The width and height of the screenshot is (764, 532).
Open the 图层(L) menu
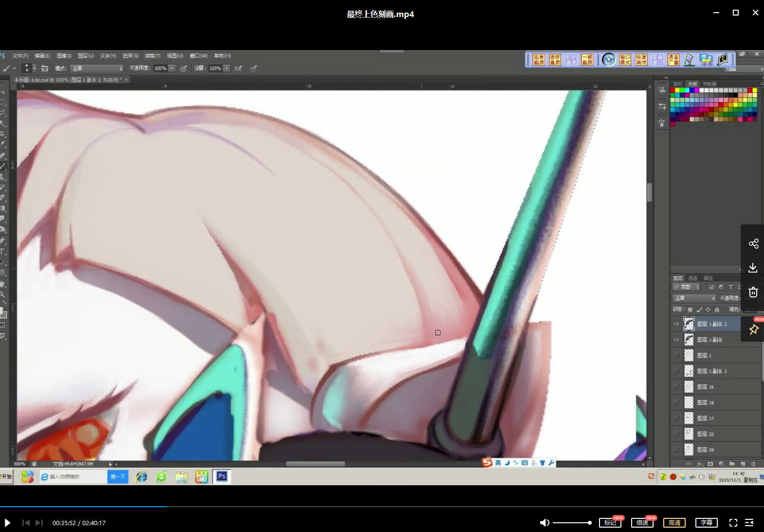[x=85, y=56]
